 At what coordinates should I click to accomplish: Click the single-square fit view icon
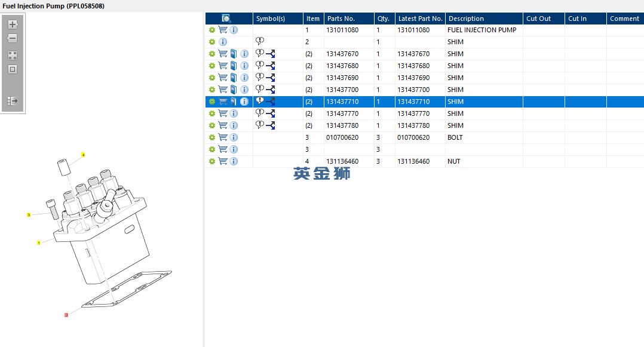coord(12,69)
